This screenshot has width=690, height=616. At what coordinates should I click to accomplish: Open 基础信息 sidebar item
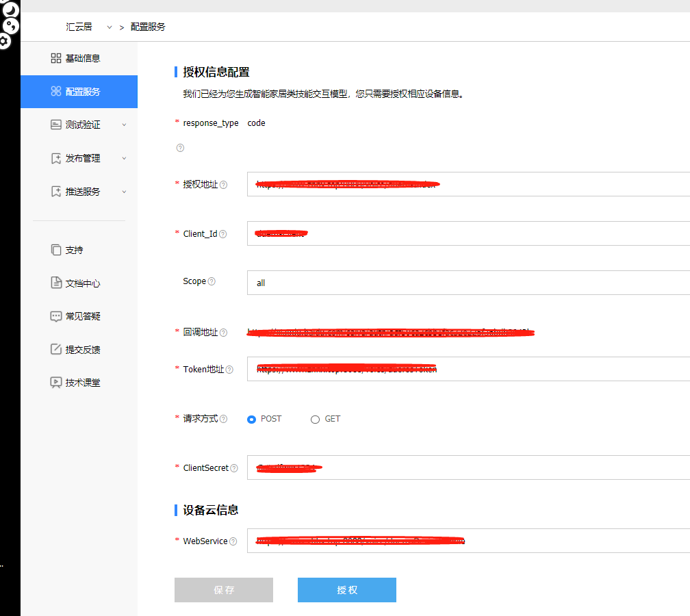[x=79, y=58]
